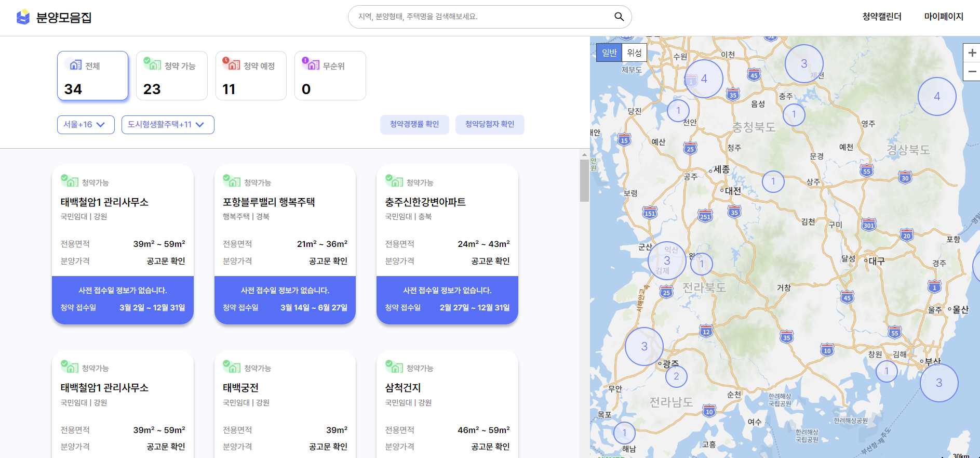Click map marker 1 near 해남
Viewport: 980px width, 458px height.
pos(624,433)
